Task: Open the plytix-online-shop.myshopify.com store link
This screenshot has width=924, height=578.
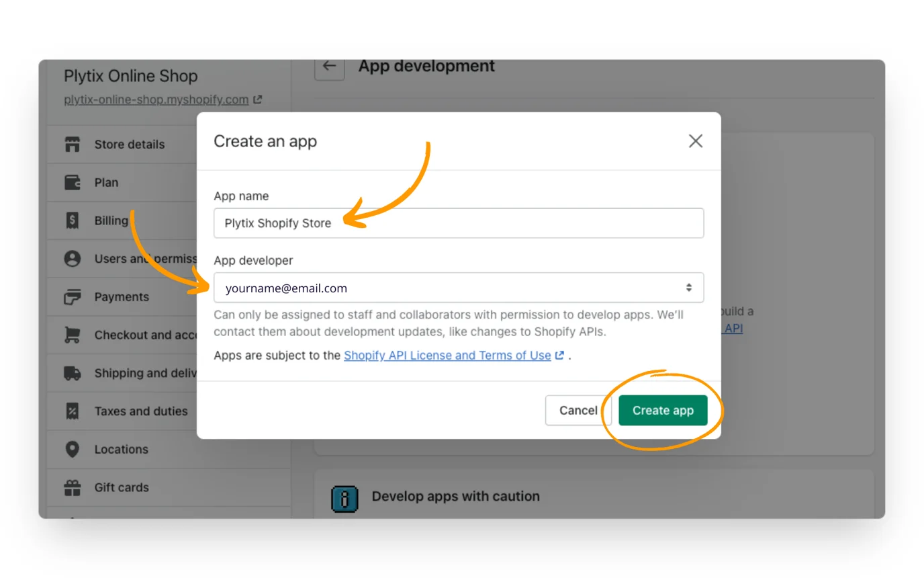Action: 156,99
